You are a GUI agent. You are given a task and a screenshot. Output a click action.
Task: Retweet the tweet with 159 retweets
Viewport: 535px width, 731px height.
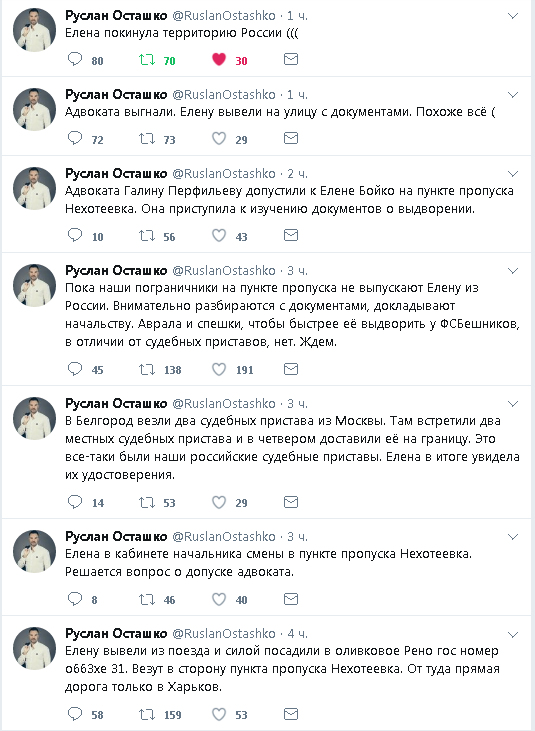click(147, 714)
